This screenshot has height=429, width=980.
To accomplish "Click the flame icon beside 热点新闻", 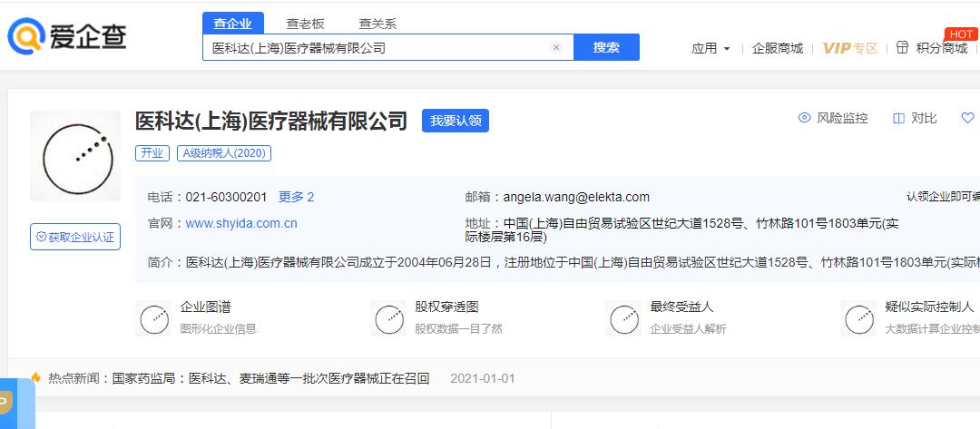I will [x=36, y=378].
